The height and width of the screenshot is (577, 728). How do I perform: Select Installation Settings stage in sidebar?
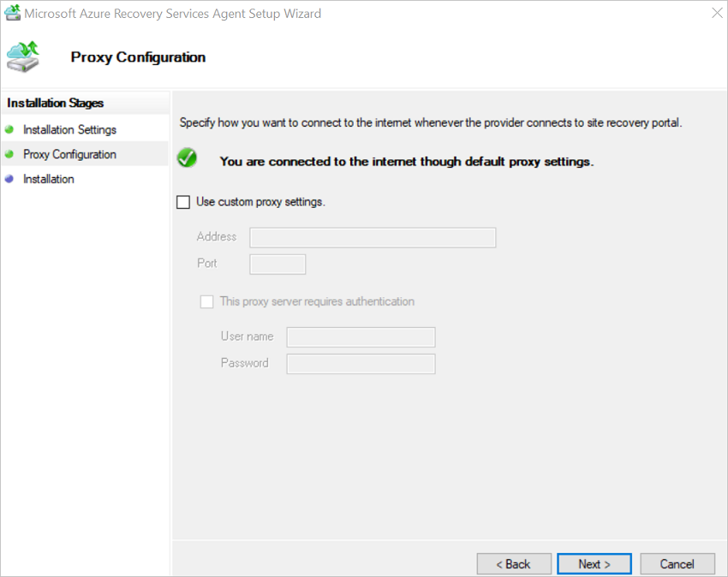click(x=69, y=129)
